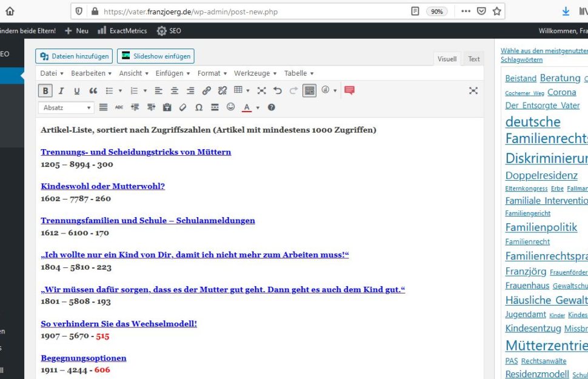This screenshot has width=588, height=379.
Task: Open the Datei menu
Action: pos(52,73)
